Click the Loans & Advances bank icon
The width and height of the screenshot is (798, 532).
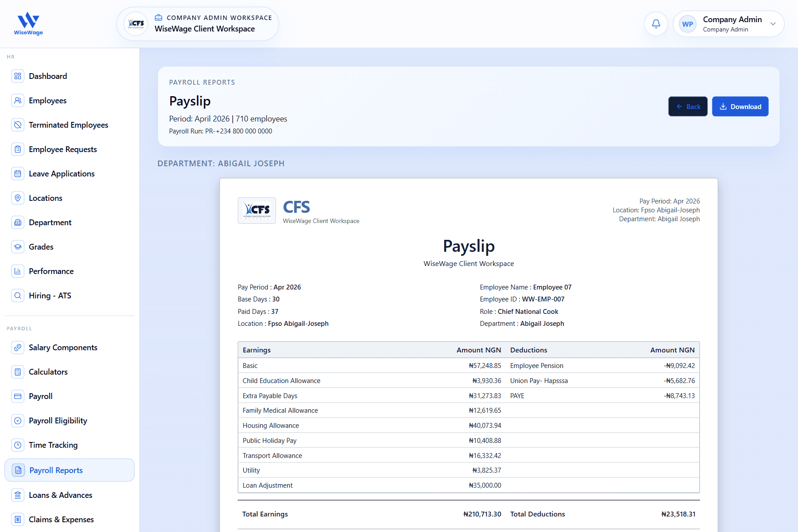18,495
